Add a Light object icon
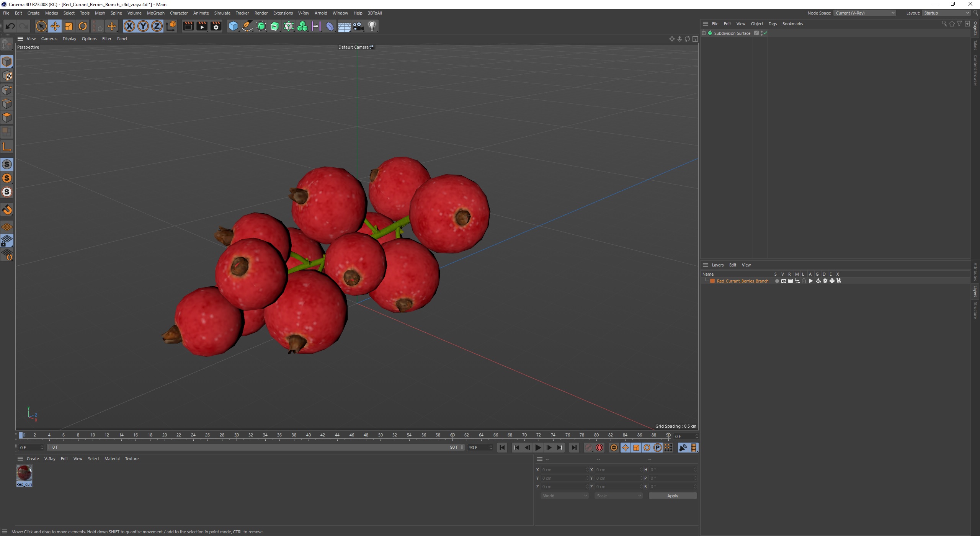This screenshot has width=980, height=536. (372, 26)
